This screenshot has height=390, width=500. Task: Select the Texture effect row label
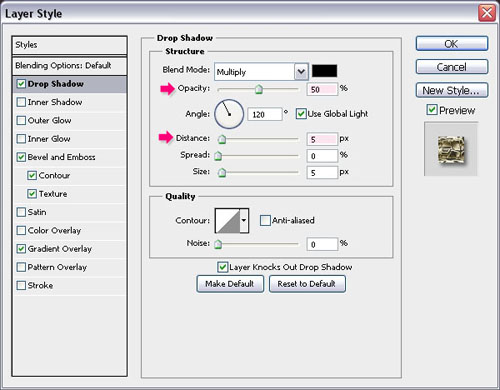(53, 194)
